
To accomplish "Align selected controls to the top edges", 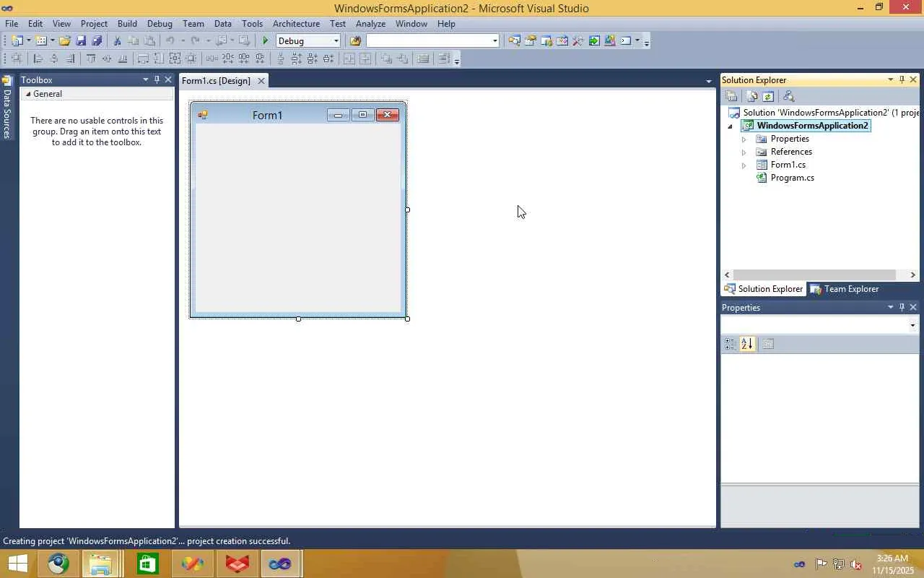I will point(91,59).
